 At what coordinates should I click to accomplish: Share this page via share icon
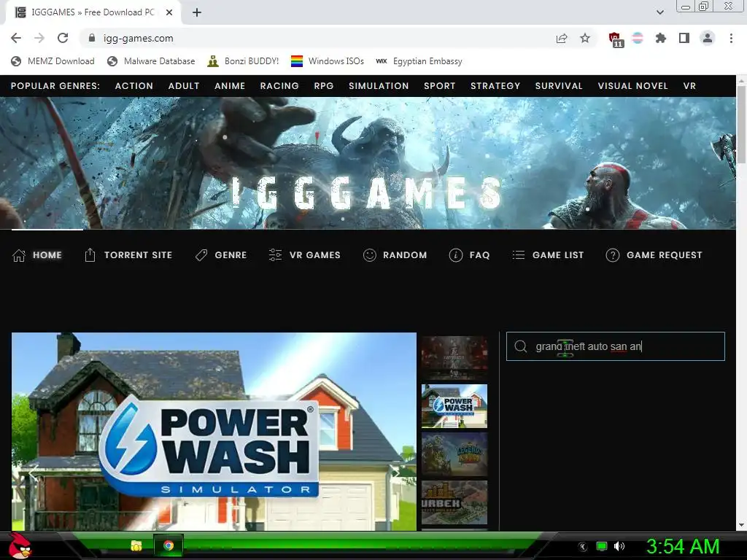click(562, 38)
